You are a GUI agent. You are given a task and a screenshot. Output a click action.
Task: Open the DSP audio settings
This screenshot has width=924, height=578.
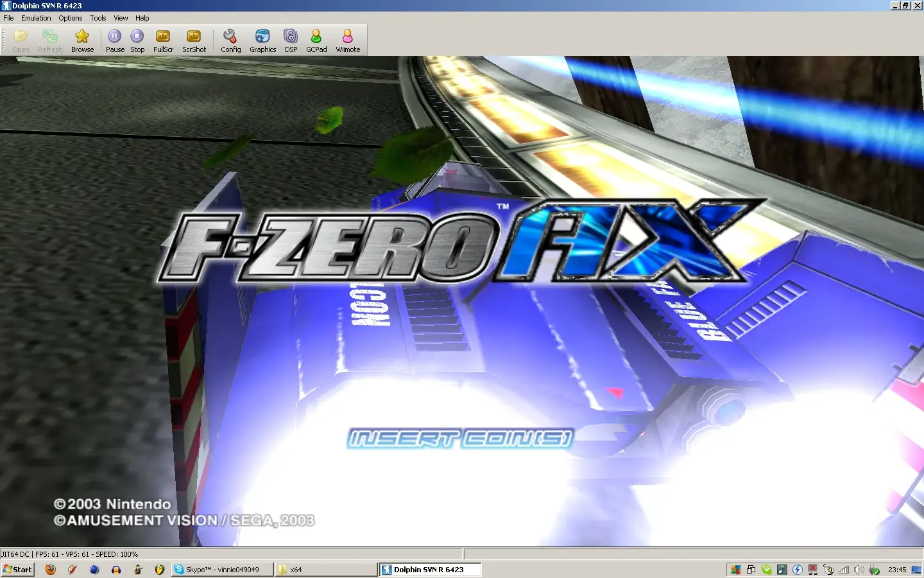click(291, 40)
